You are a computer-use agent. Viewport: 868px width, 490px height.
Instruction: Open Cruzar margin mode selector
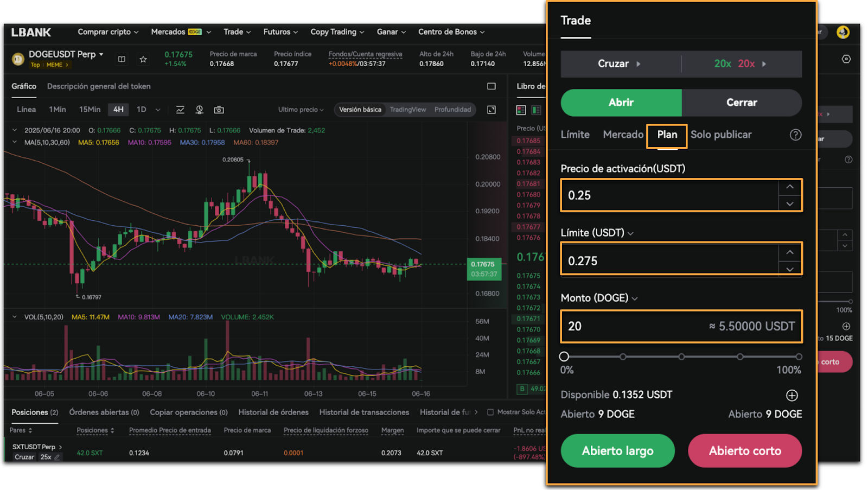pyautogui.click(x=620, y=64)
